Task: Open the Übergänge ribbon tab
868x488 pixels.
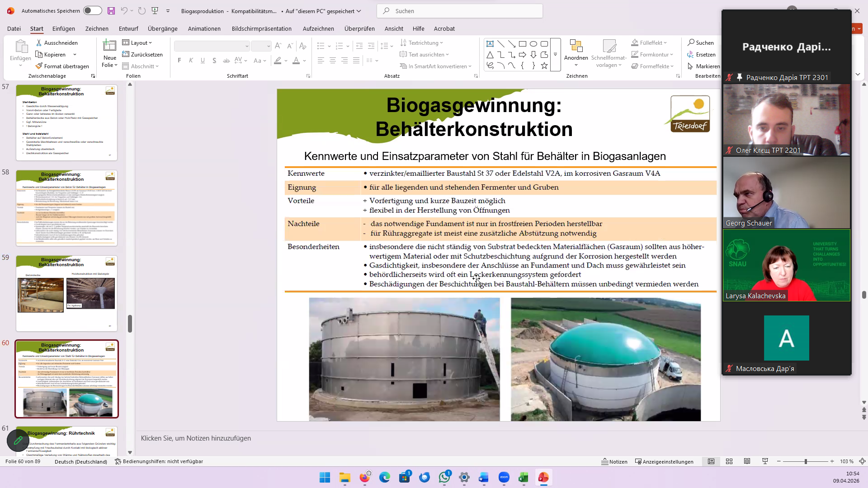Action: click(x=162, y=28)
